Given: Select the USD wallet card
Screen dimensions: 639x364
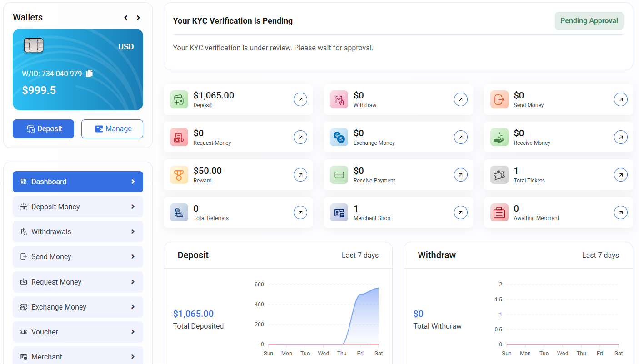Looking at the screenshot, I should [x=78, y=69].
